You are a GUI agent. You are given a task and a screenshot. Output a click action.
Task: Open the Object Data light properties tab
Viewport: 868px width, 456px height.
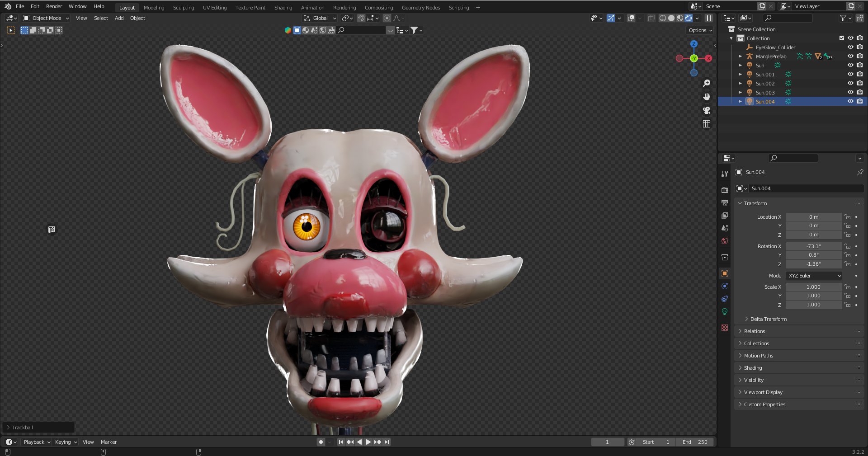[725, 311]
